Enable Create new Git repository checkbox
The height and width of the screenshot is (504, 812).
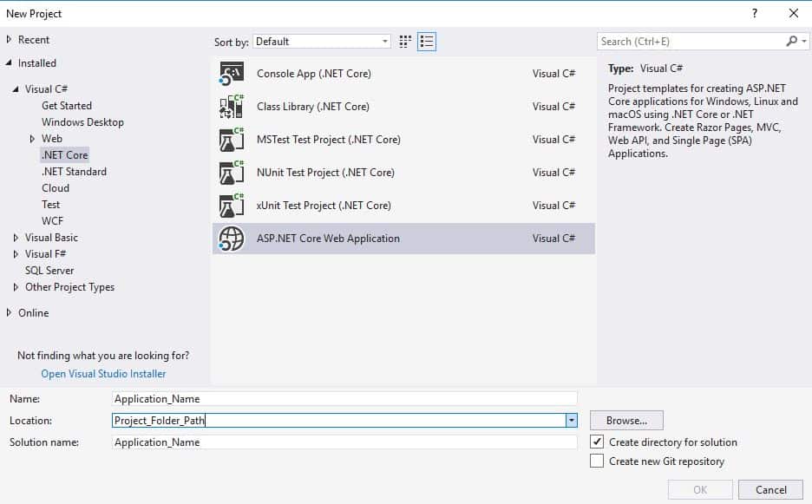pyautogui.click(x=597, y=461)
